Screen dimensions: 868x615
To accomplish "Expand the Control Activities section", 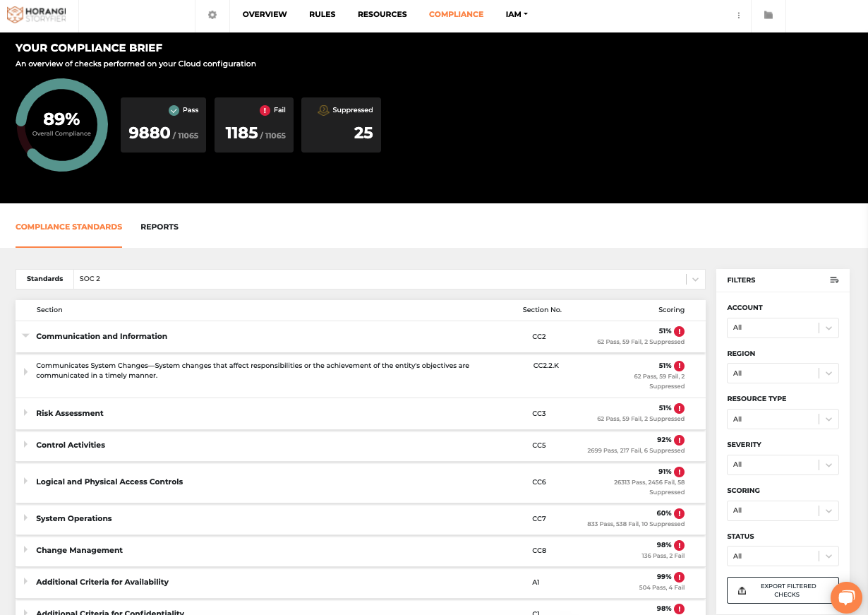I will [25, 445].
